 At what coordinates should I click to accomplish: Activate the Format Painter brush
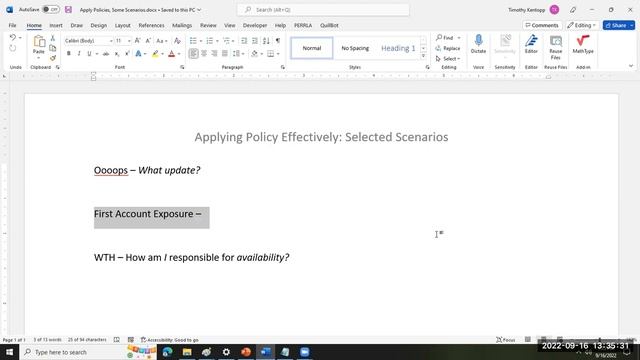53,58
